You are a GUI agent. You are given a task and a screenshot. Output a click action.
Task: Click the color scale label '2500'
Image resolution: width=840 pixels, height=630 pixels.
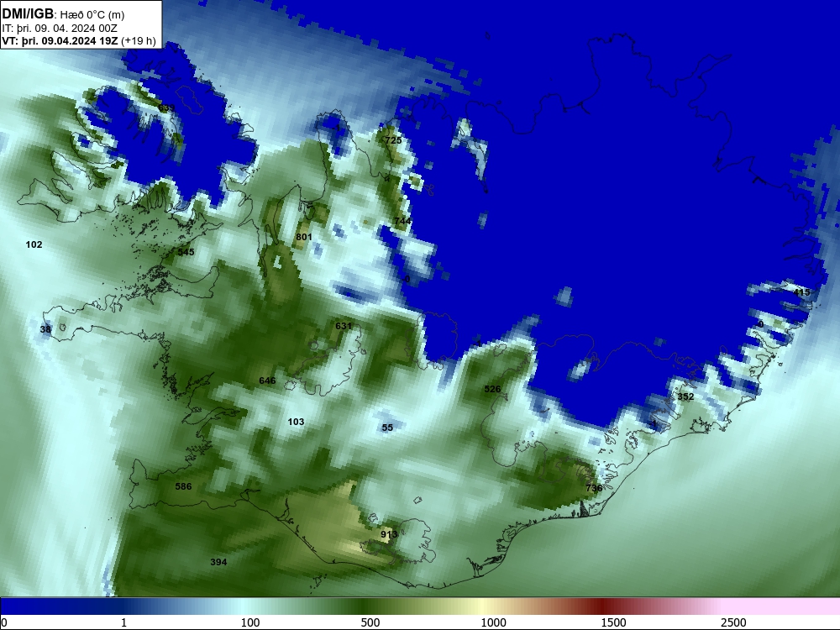click(733, 622)
